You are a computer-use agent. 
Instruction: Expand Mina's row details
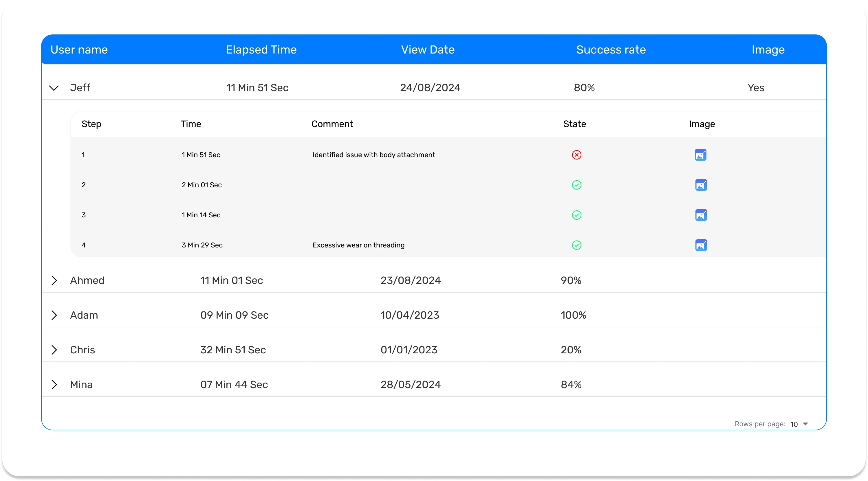(54, 384)
